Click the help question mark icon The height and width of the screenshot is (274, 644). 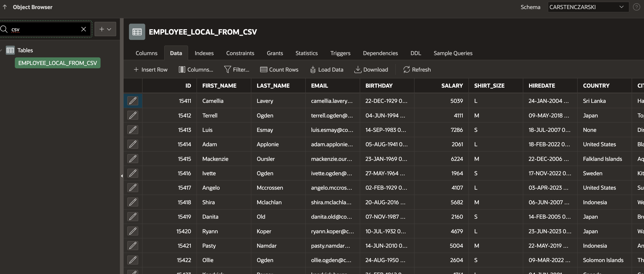(636, 7)
